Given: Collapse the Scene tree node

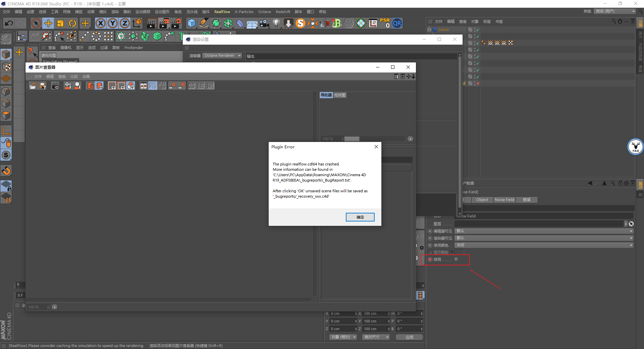Looking at the screenshot, I should tap(429, 30).
